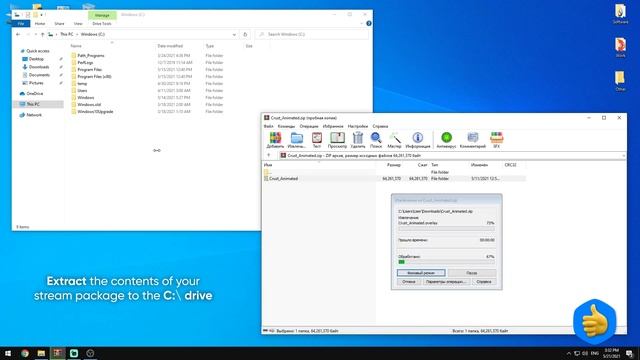This screenshot has width=640, height=360.
Task: Click the Windows Start button
Action: coord(8,353)
